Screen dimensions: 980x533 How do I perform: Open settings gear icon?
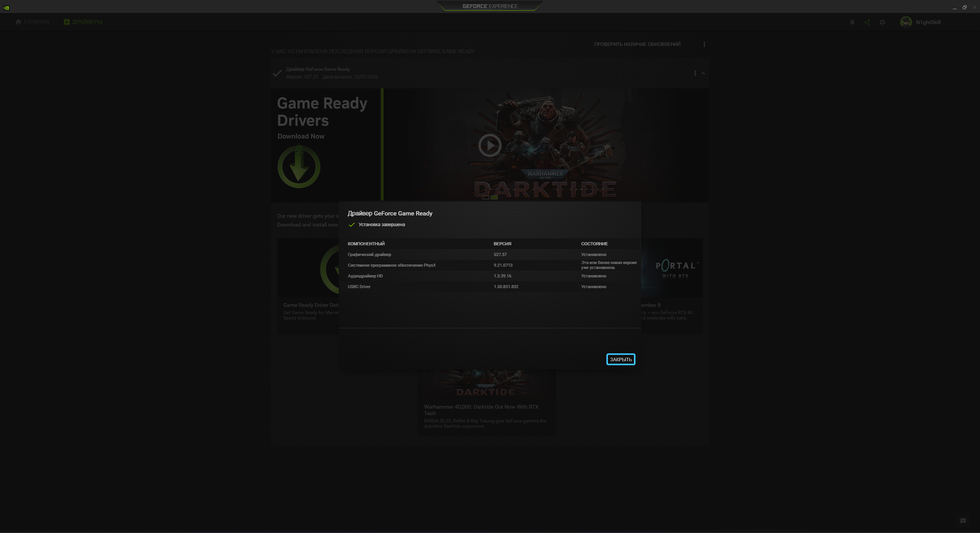[x=882, y=22]
